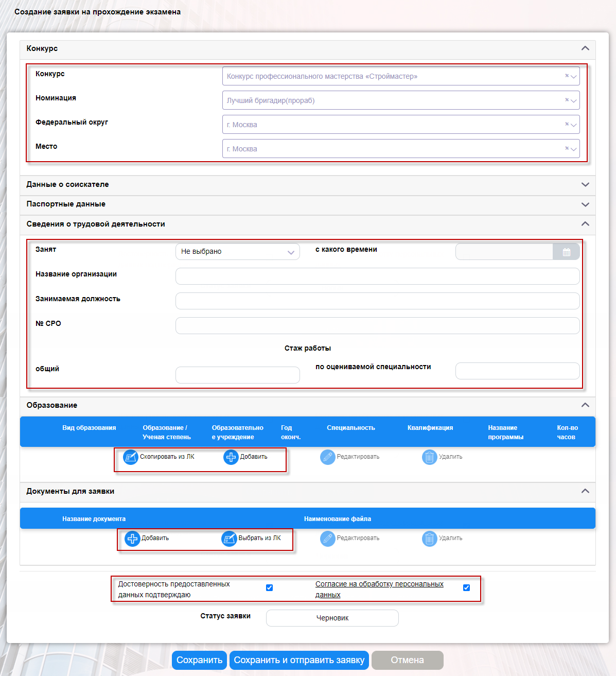Screen dimensions: 616x676
Task: Click the Название организации input field
Action: click(x=378, y=276)
